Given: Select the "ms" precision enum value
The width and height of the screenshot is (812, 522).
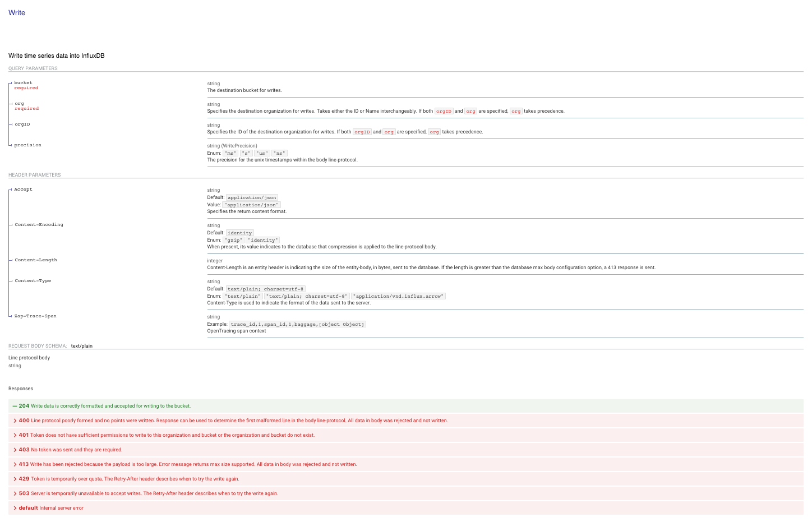Looking at the screenshot, I should (x=230, y=153).
